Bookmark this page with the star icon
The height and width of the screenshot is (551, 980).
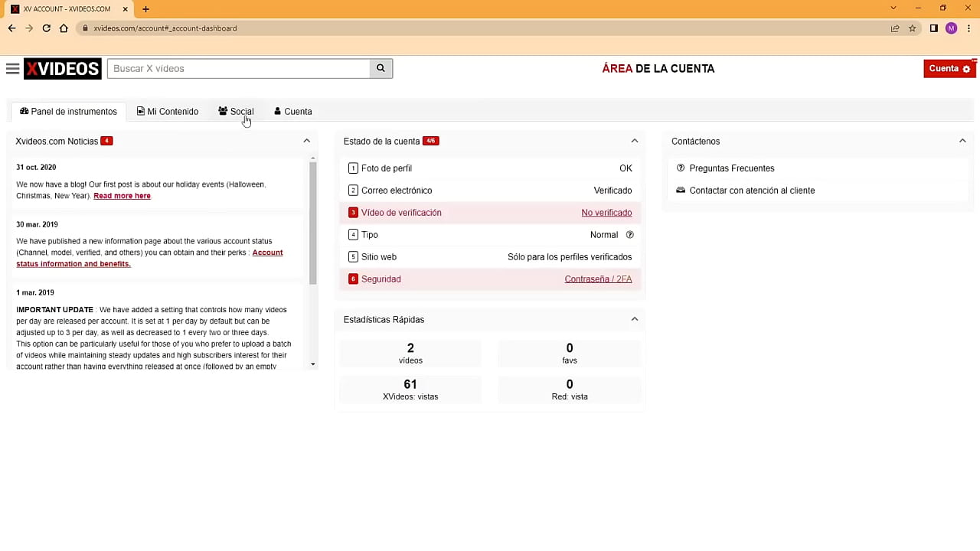pos(913,28)
